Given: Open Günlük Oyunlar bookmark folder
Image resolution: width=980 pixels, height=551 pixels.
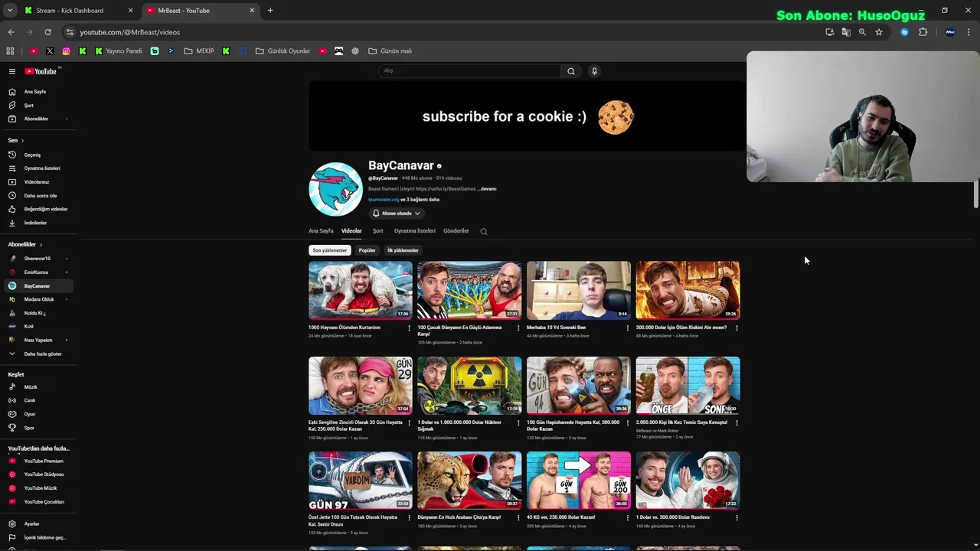Looking at the screenshot, I should (x=283, y=51).
